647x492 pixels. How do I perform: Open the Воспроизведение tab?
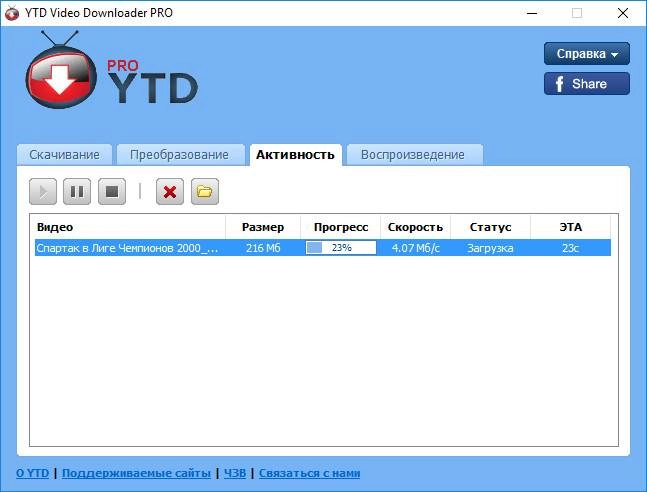point(413,155)
